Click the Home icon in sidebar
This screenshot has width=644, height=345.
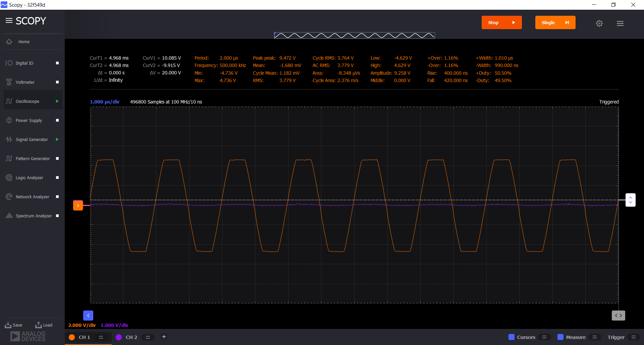[9, 42]
